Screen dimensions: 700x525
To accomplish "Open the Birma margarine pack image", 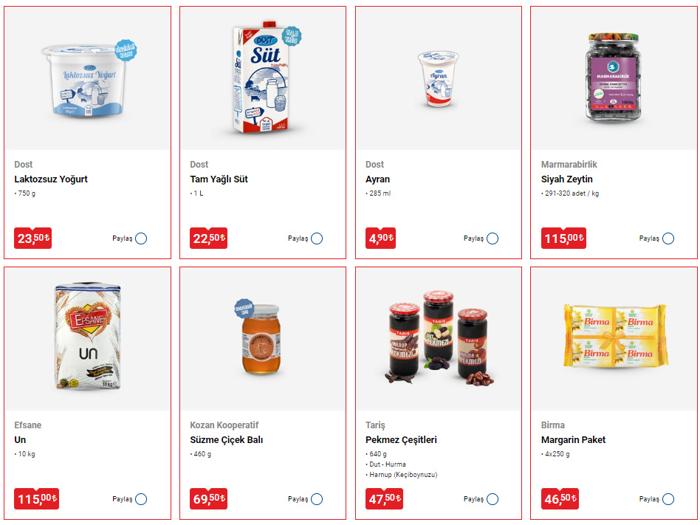I will (616, 336).
